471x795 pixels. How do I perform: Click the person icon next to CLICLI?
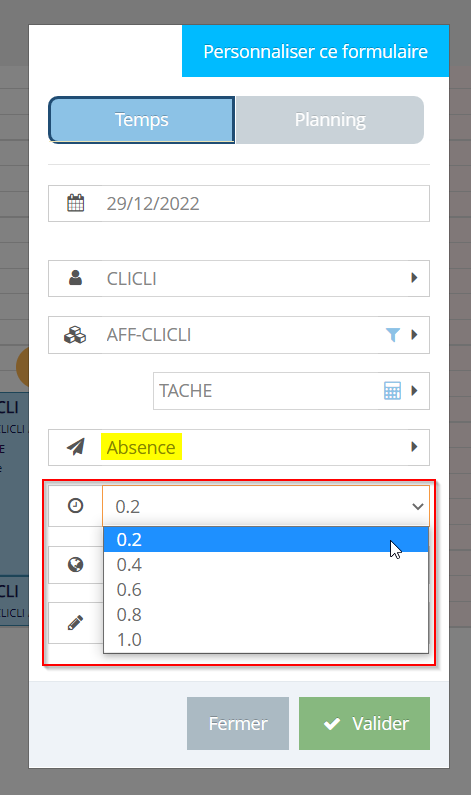(76, 278)
